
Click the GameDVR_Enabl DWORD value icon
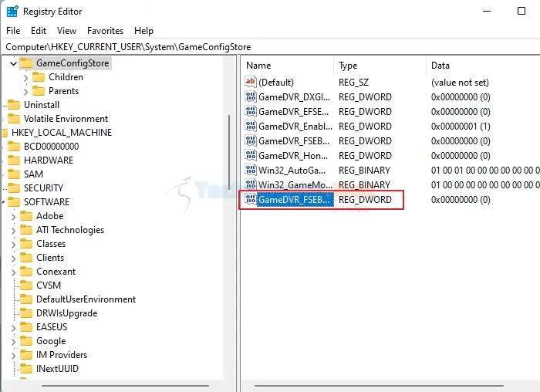pyautogui.click(x=251, y=126)
